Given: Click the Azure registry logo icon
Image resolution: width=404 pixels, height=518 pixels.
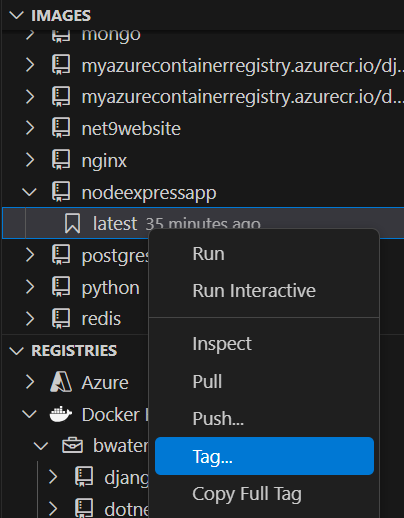Looking at the screenshot, I should coord(61,382).
